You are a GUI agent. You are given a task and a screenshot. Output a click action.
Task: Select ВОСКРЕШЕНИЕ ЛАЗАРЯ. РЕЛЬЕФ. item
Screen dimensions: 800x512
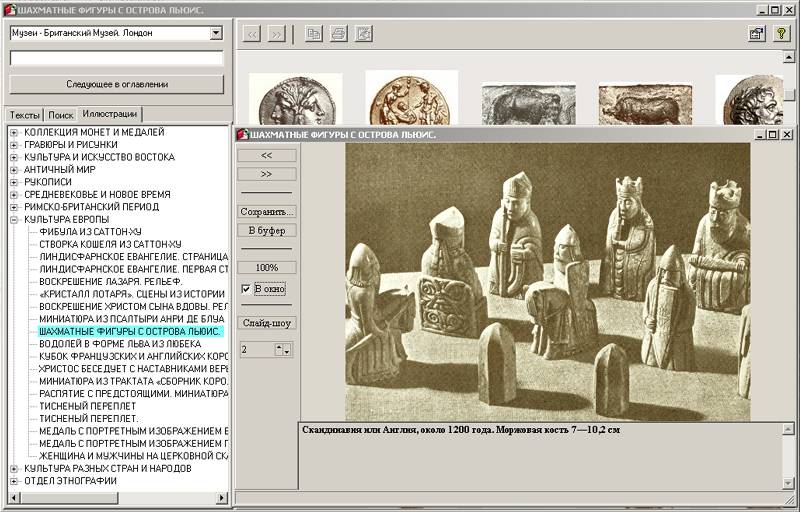point(111,282)
